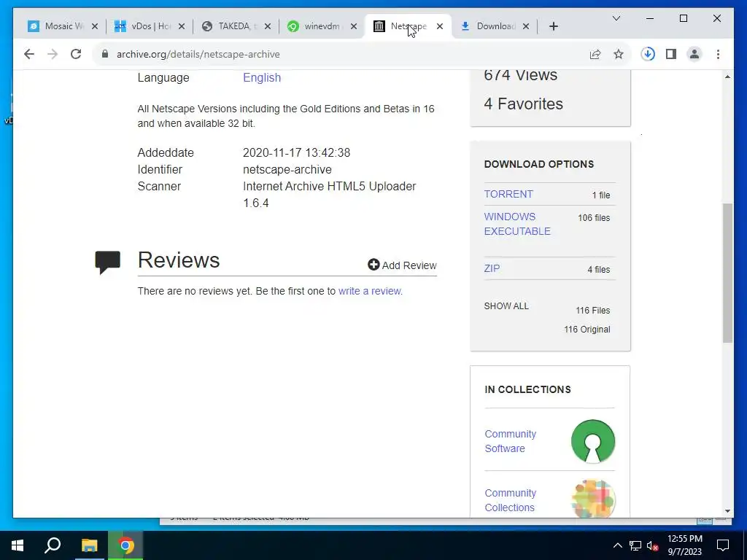Click the Community Software green logo
747x560 pixels.
pyautogui.click(x=592, y=441)
